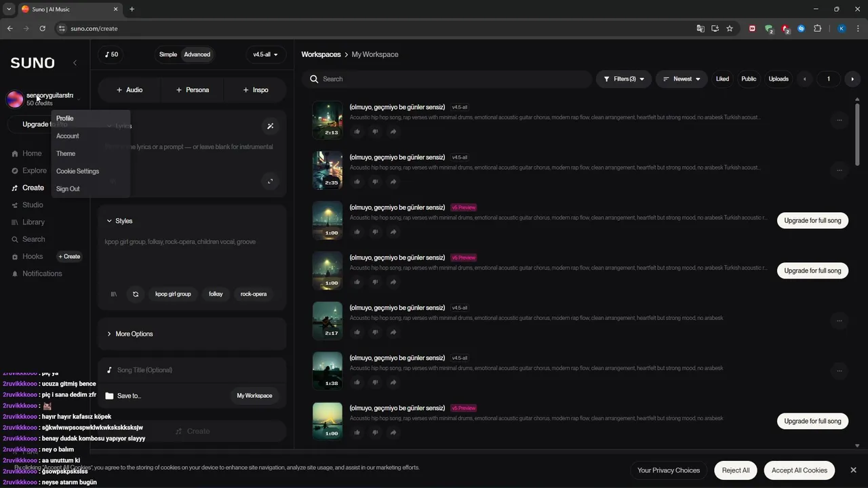Open the browser extensions puzzle icon
Viewport: 868px width, 488px height.
[x=817, y=28]
